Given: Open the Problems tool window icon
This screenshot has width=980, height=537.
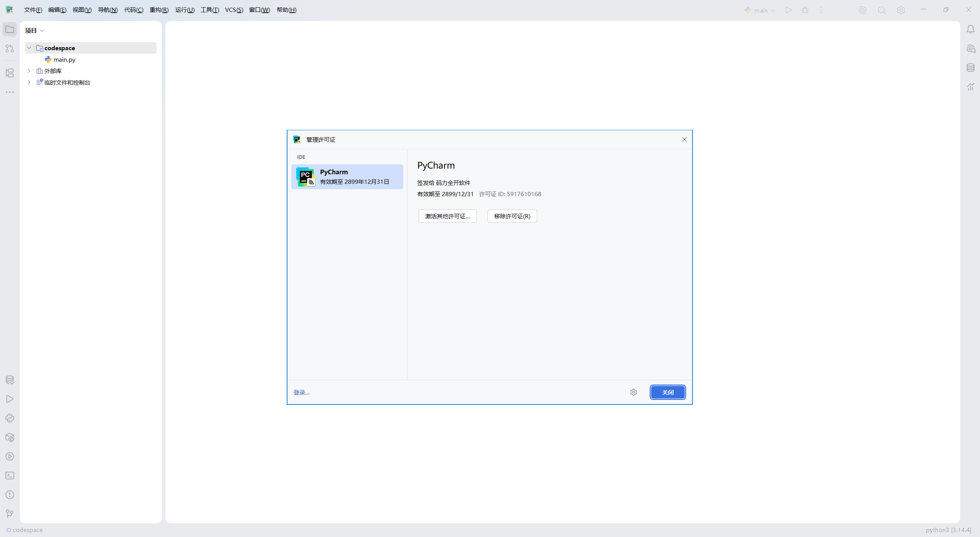Looking at the screenshot, I should pyautogui.click(x=10, y=495).
